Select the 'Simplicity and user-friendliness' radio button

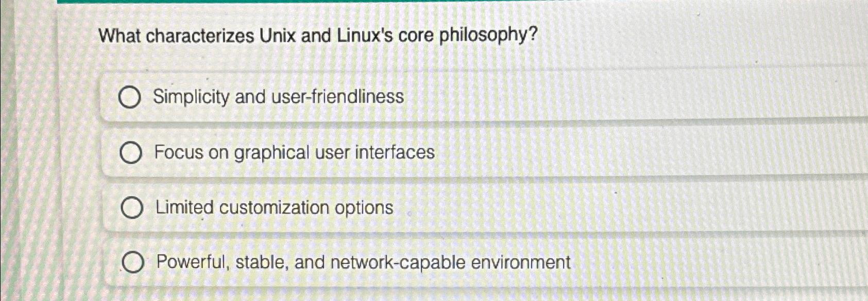tap(129, 98)
